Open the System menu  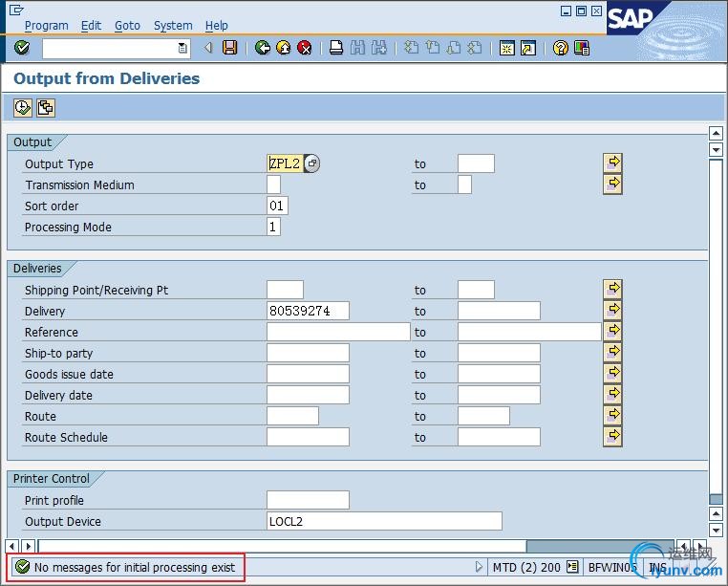[173, 26]
